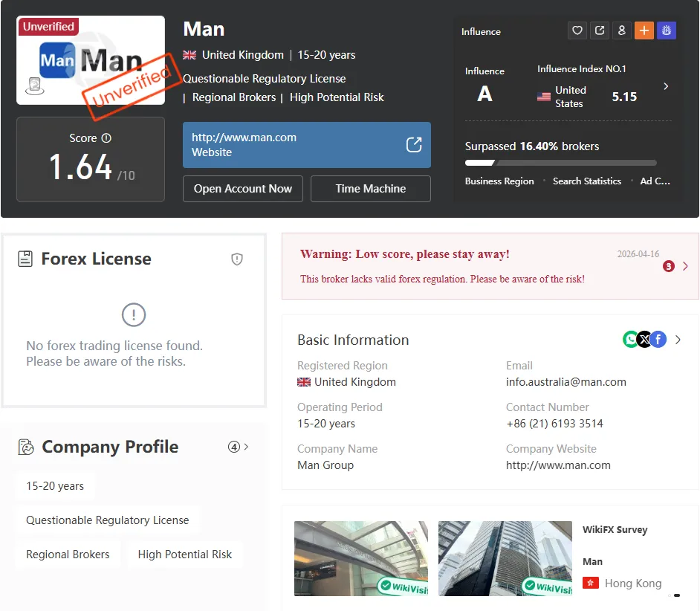Click header text Regional Brokers
This screenshot has width=700, height=611.
[x=234, y=97]
